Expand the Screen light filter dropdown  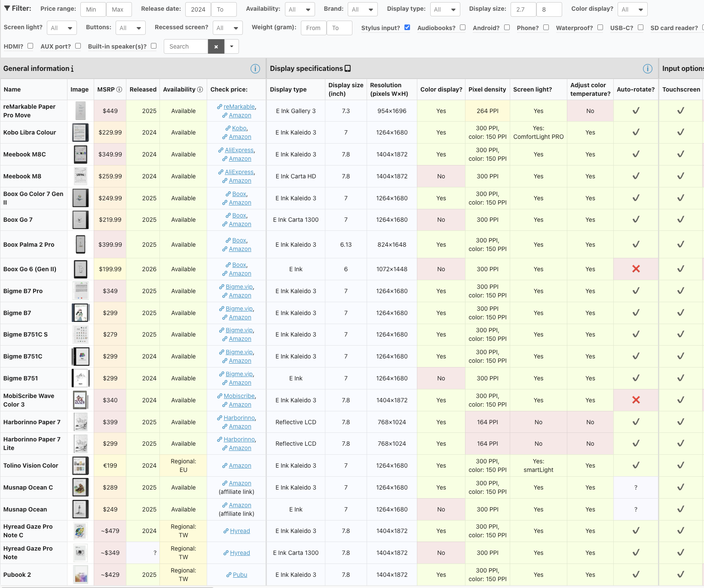click(x=61, y=28)
